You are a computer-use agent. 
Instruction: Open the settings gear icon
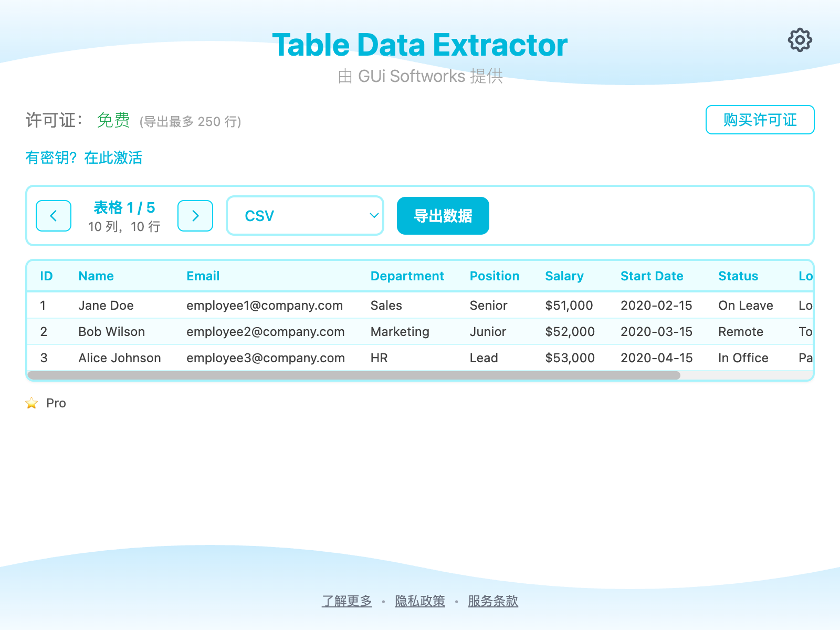point(800,39)
